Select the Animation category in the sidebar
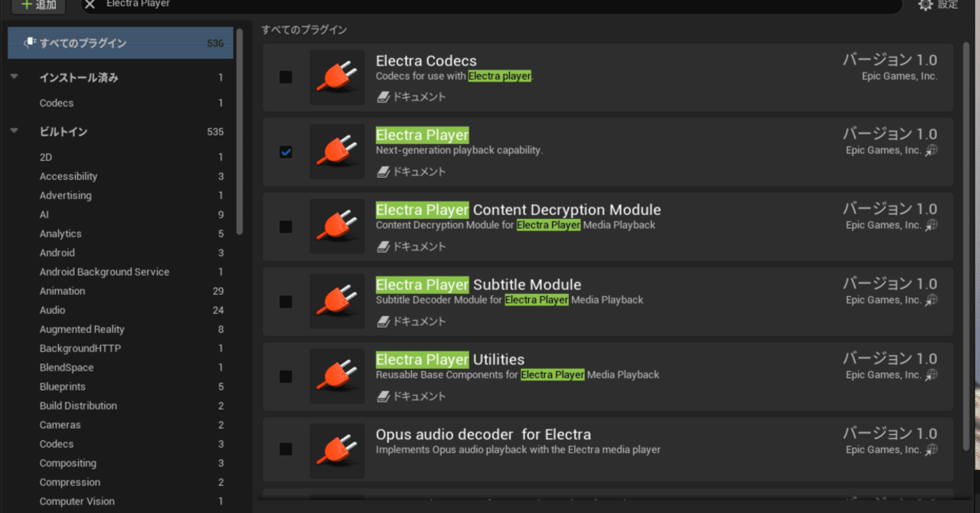980x513 pixels. pyautogui.click(x=62, y=291)
